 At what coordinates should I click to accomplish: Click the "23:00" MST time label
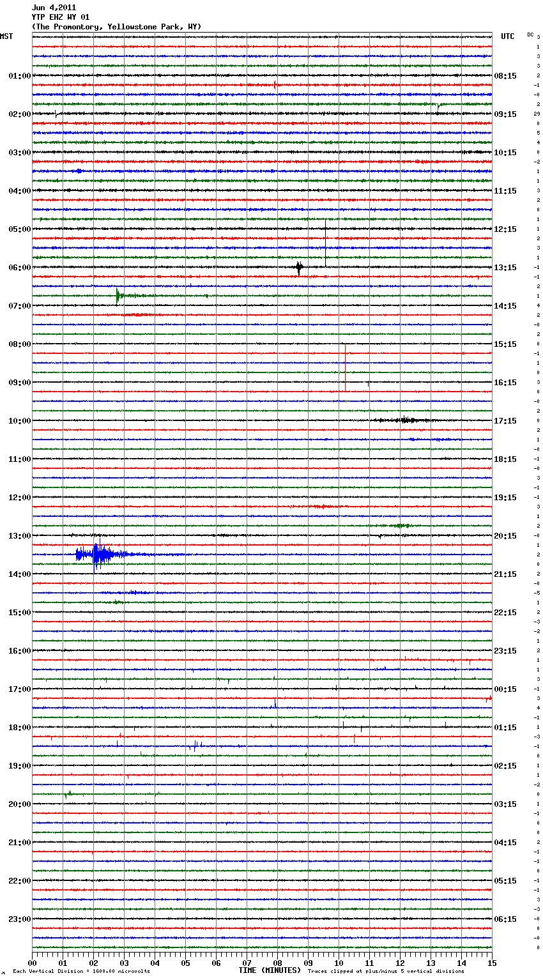point(20,919)
